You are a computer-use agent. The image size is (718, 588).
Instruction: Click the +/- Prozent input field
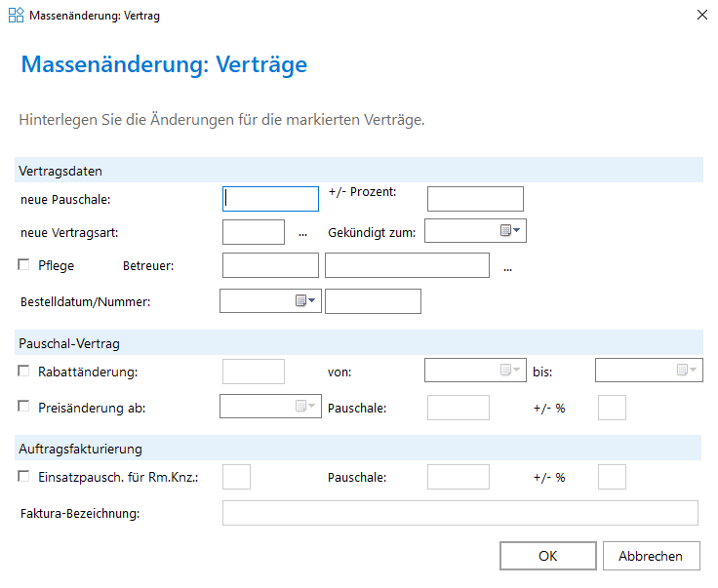[475, 199]
